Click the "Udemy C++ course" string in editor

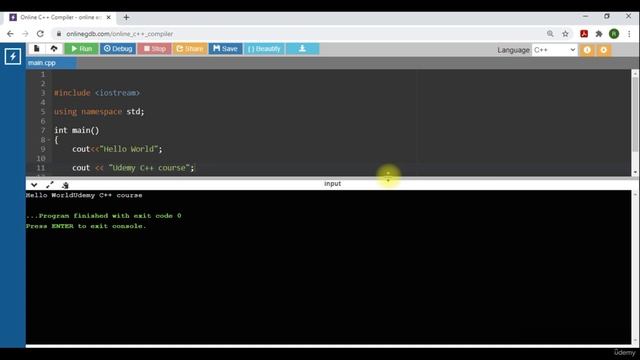click(149, 168)
